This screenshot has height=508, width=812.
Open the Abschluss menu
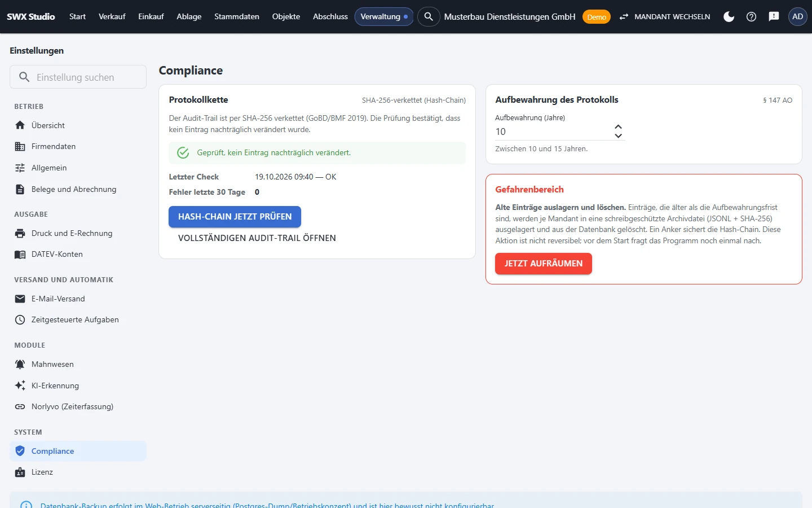[330, 16]
